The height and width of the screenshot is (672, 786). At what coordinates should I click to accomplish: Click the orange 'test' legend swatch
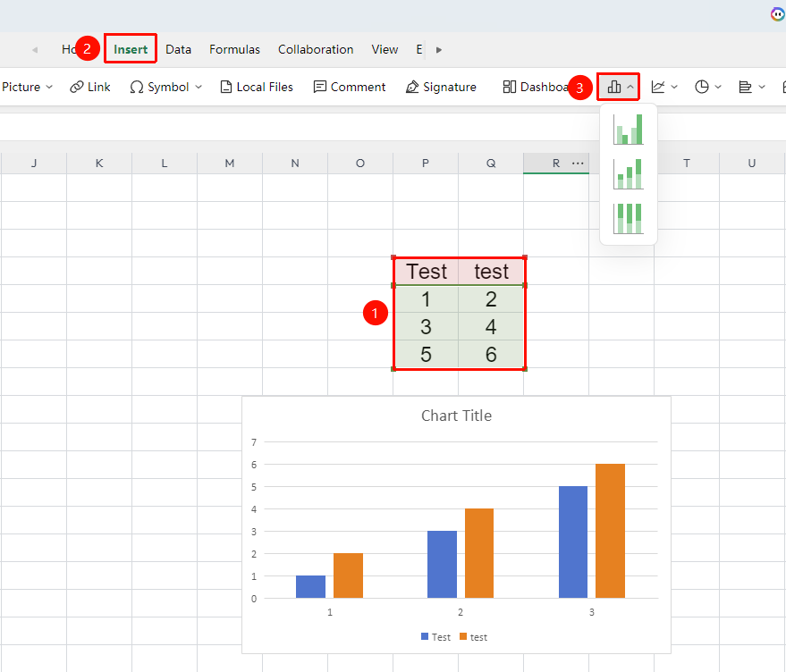pos(463,636)
